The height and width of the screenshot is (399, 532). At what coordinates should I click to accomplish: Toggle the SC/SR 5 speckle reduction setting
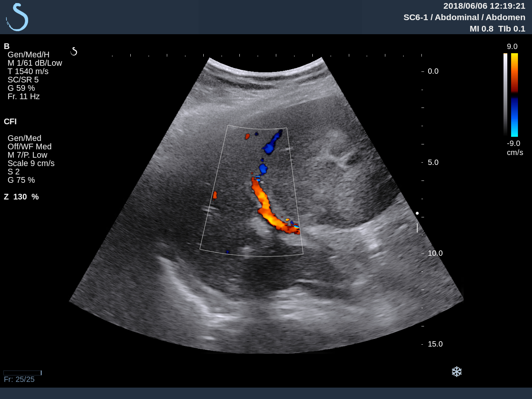coord(23,79)
